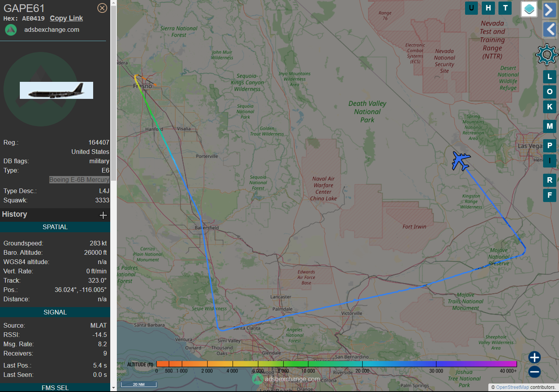Click the type description value L4J
This screenshot has height=392, width=559.
[x=104, y=191]
